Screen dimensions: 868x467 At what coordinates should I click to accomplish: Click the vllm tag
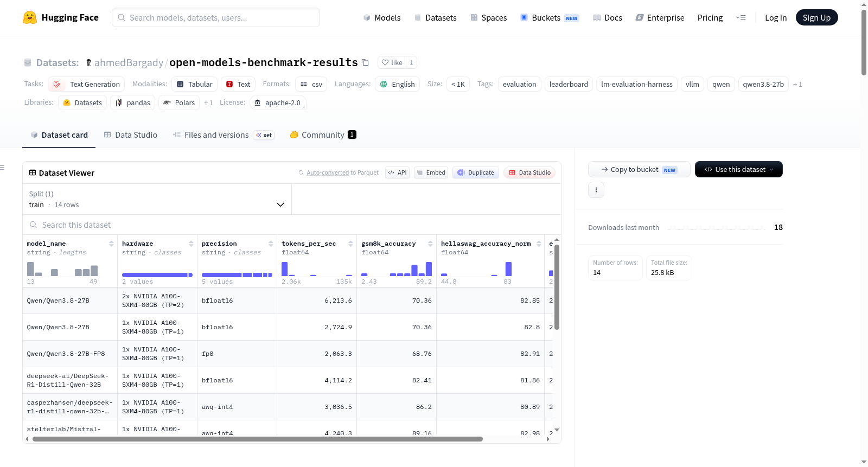click(x=692, y=84)
